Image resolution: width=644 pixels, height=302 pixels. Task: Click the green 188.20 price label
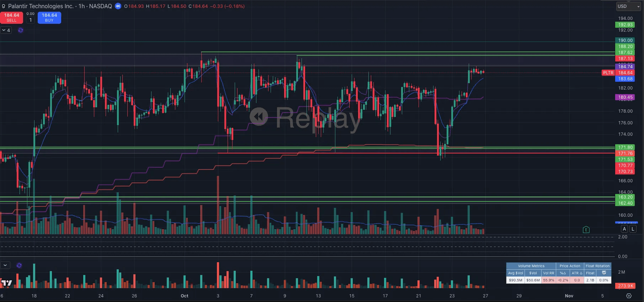pos(625,47)
